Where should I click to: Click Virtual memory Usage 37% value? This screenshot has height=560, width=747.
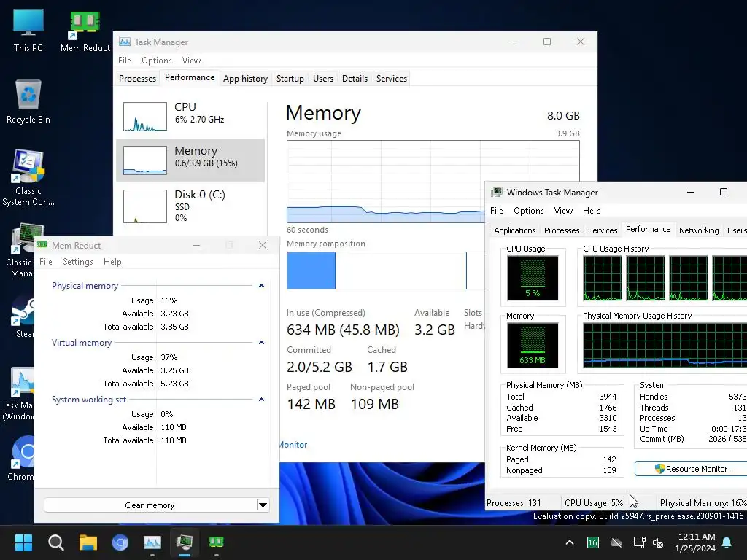click(x=169, y=357)
